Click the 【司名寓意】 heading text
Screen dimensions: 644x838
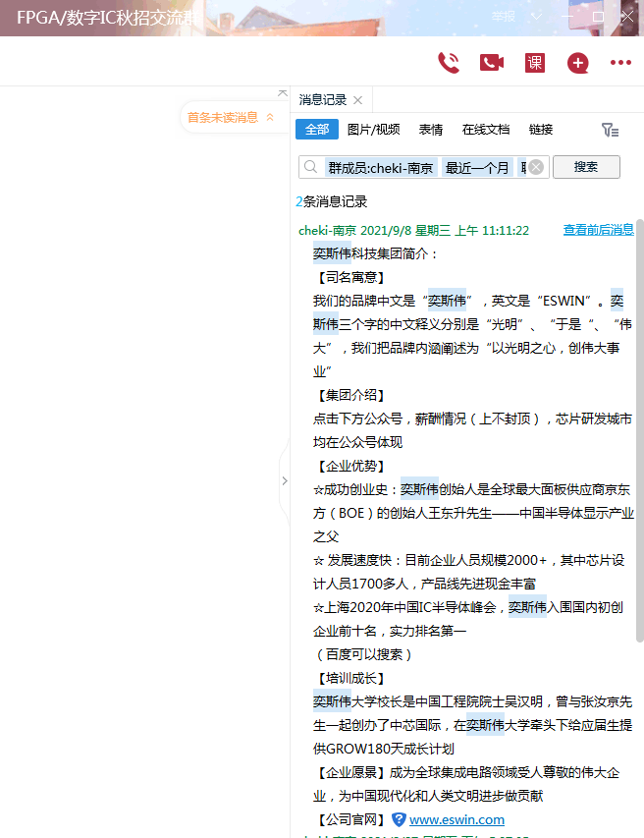(351, 277)
